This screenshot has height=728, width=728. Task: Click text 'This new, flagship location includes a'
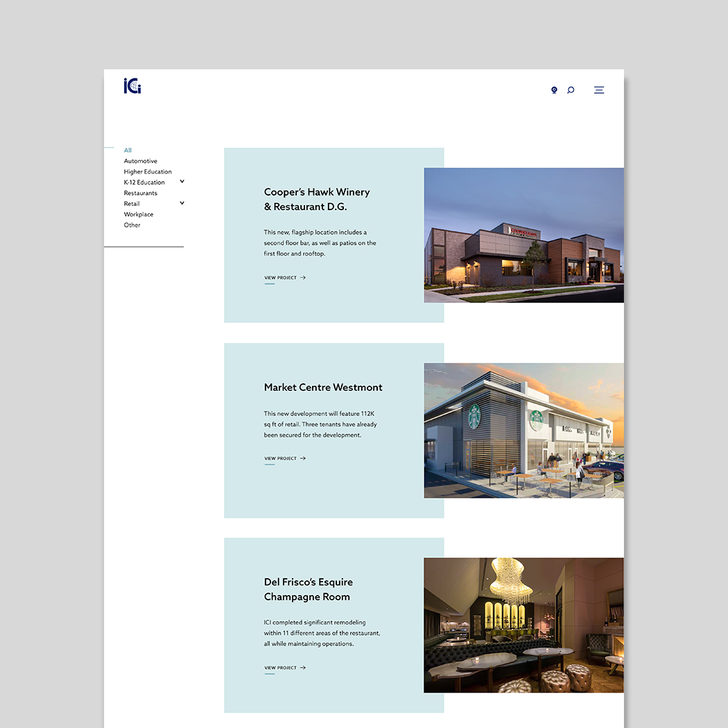315,232
